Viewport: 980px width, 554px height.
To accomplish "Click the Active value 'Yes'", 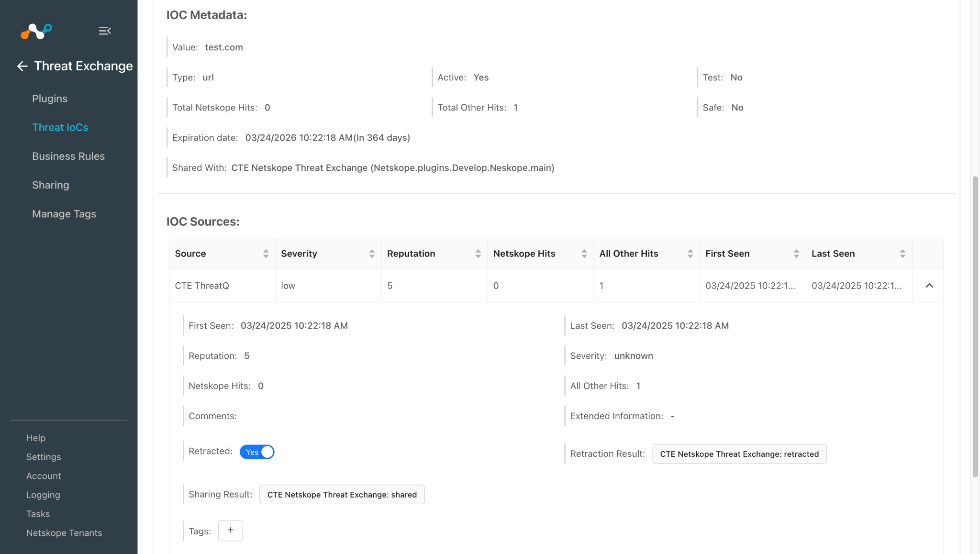I will 481,78.
